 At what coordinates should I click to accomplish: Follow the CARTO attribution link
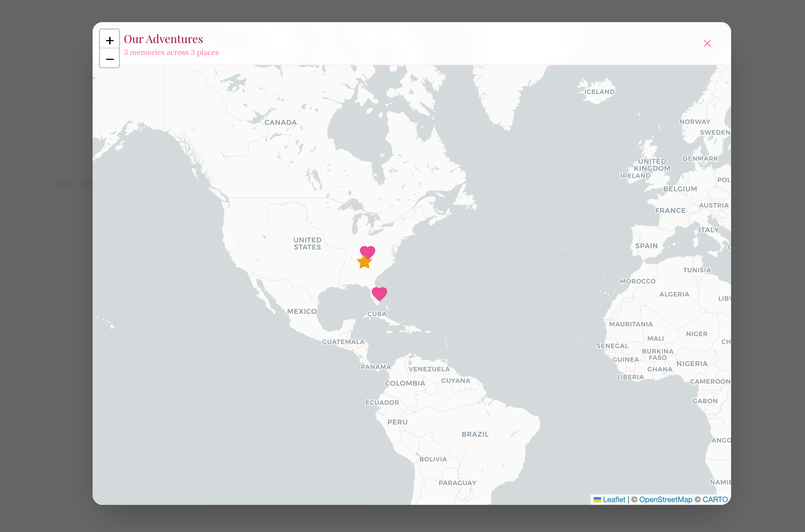(715, 500)
